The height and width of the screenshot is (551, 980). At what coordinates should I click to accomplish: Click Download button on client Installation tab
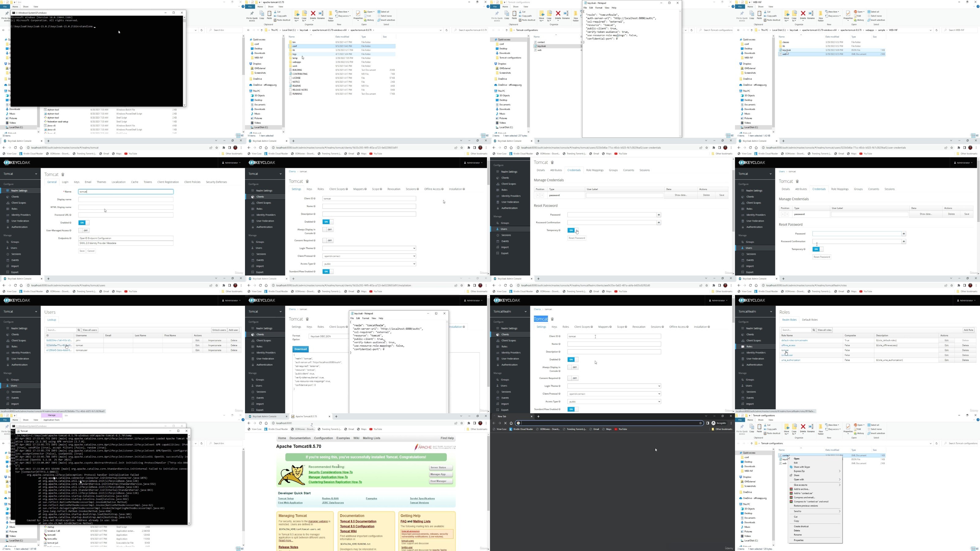pos(300,350)
